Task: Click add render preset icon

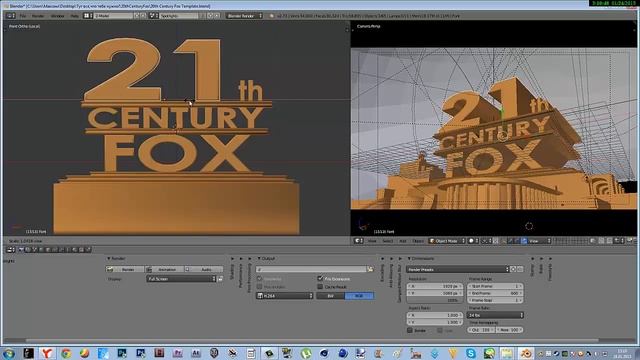Action: (513, 269)
